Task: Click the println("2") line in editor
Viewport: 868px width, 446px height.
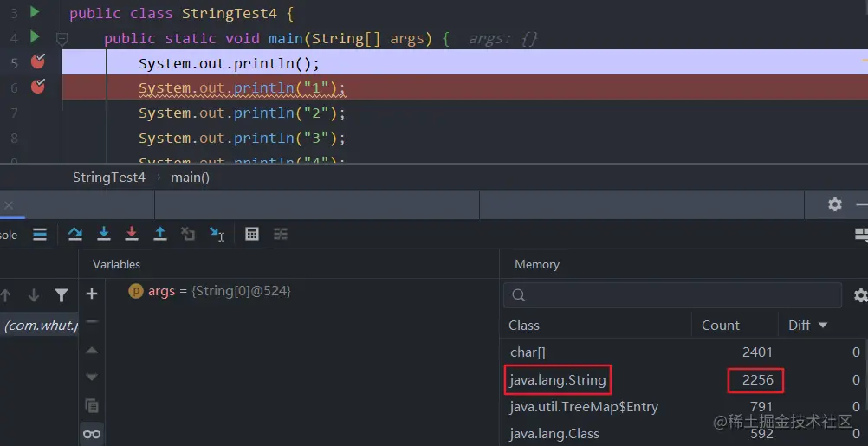Action: pos(242,113)
